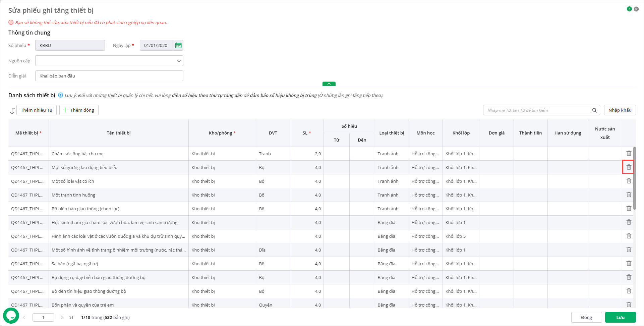Screen dimensions: 644x326
Task: Delete the 'Sa bàn (ngã ba, ngã tư)' row
Action: click(x=629, y=263)
